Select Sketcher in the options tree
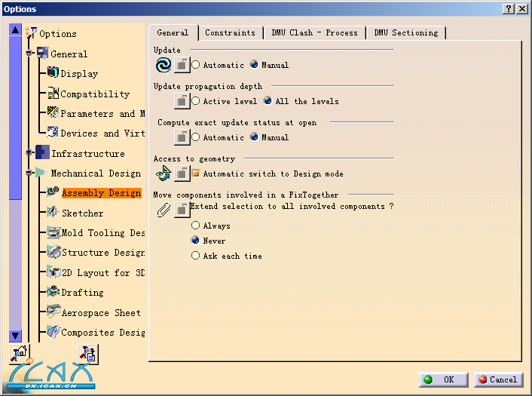532x396 pixels. [82, 213]
